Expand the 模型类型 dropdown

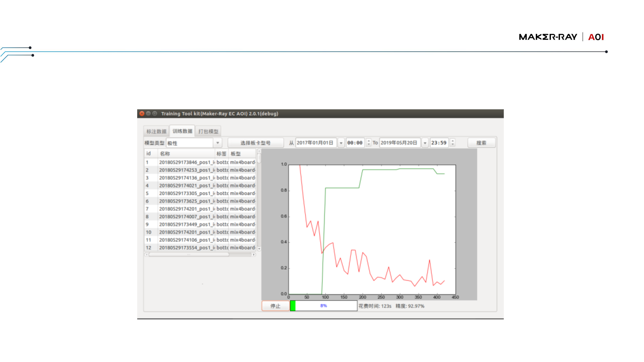pos(218,143)
